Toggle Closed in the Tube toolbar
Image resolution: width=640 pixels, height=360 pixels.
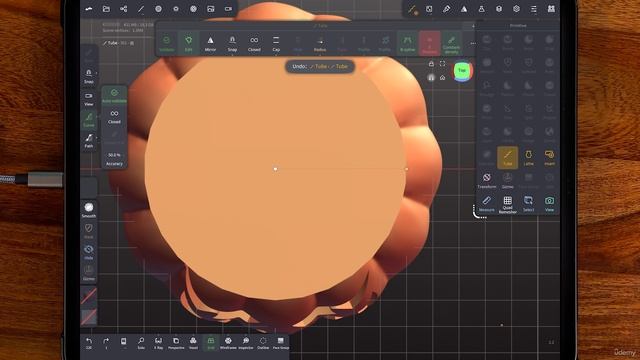(x=254, y=43)
